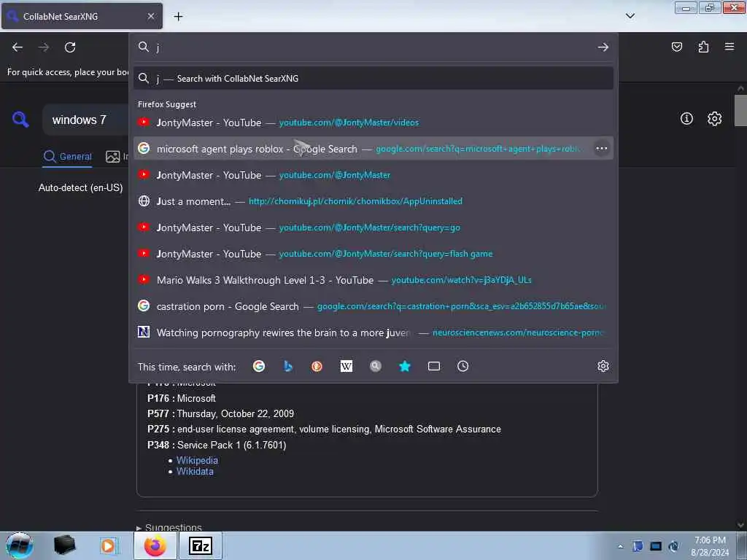Search this time with Google
The image size is (747, 560).
tap(259, 366)
